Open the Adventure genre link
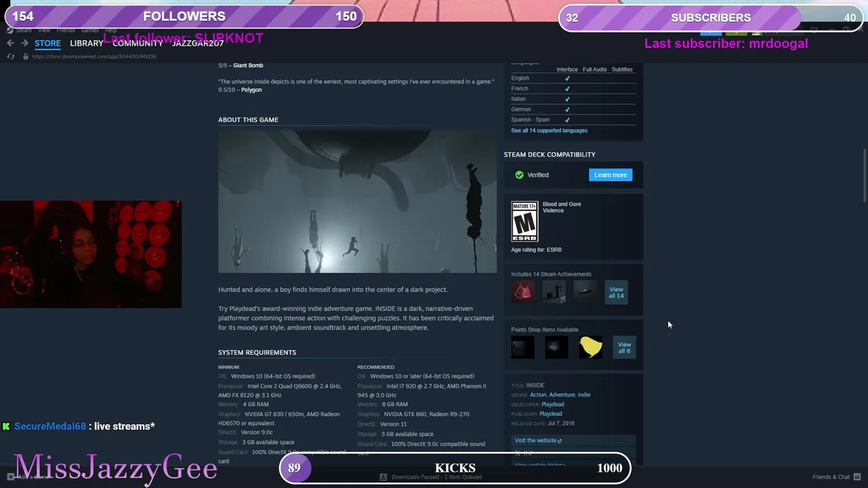868x488 pixels. pyautogui.click(x=562, y=395)
